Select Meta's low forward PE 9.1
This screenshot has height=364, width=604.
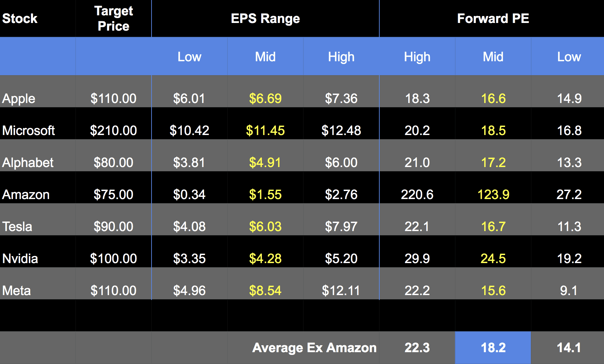tap(569, 291)
